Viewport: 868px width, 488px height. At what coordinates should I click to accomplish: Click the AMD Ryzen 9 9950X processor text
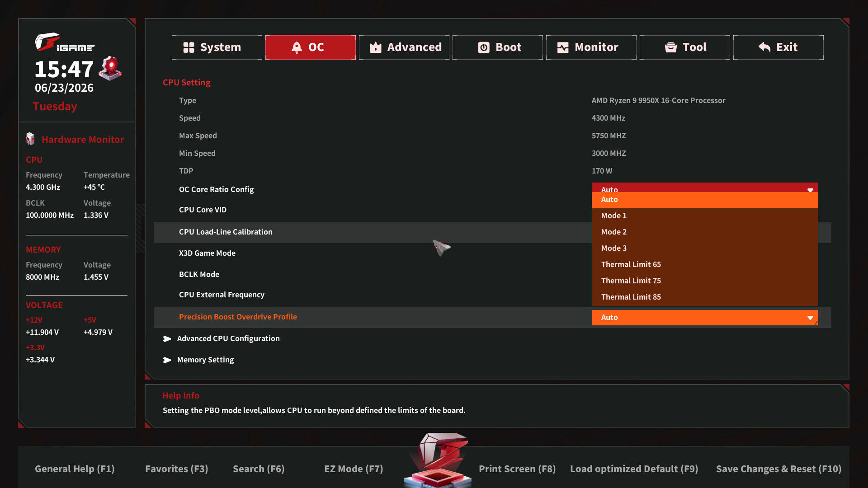pos(659,101)
